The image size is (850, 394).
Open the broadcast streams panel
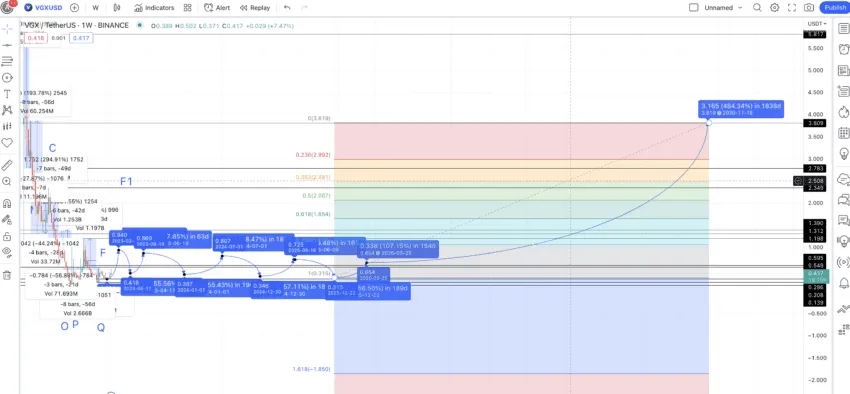click(x=843, y=262)
